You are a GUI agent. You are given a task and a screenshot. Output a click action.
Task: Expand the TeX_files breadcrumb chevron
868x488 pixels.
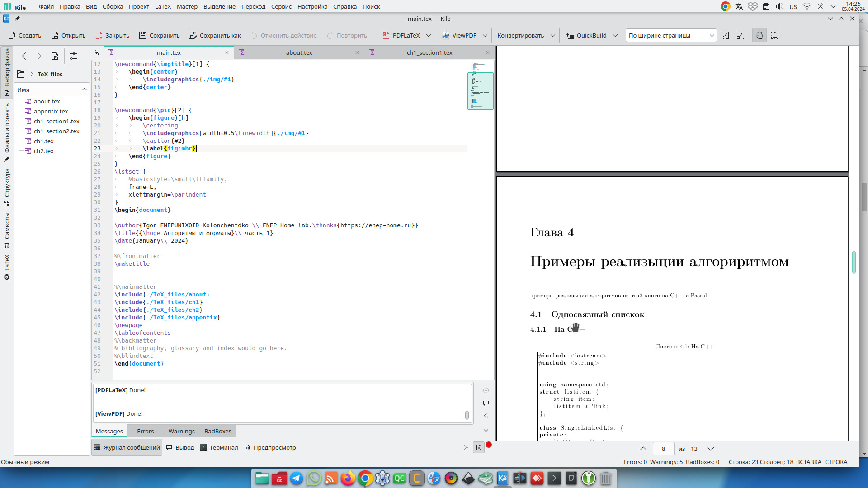pyautogui.click(x=32, y=74)
